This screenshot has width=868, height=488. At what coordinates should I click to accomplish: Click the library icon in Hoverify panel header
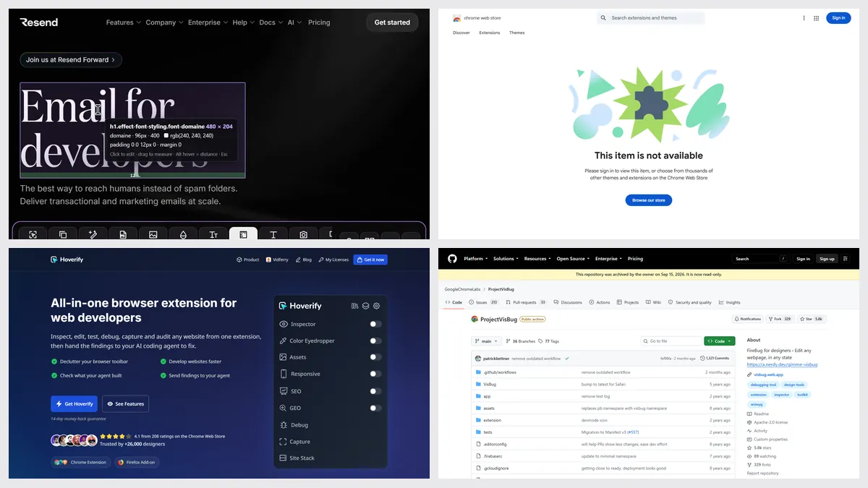354,306
